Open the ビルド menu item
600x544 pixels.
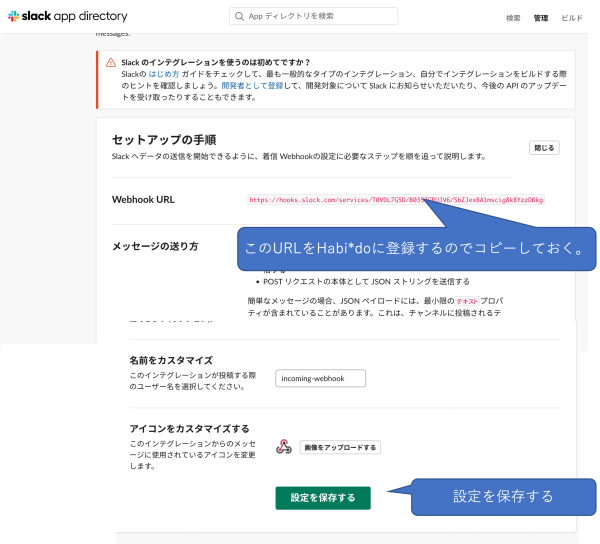(x=572, y=18)
